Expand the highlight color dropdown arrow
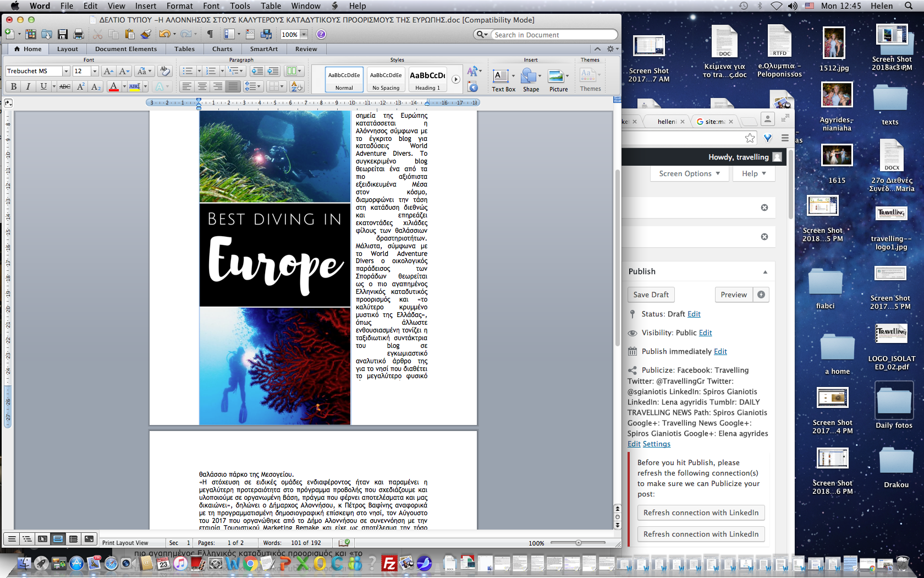Image resolution: width=924 pixels, height=578 pixels. 145,86
